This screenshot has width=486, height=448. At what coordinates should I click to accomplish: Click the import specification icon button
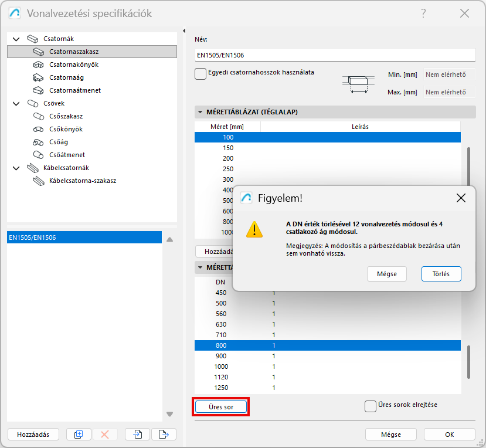137,435
